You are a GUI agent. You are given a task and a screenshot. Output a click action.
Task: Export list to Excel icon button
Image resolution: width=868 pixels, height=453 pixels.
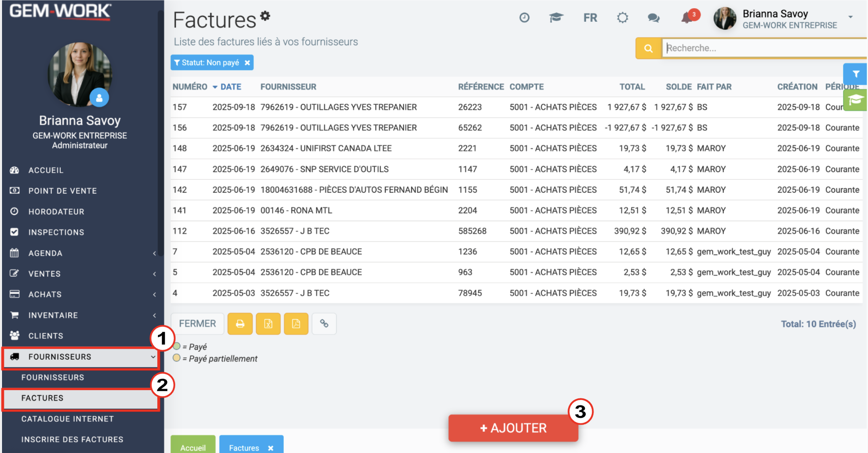268,324
